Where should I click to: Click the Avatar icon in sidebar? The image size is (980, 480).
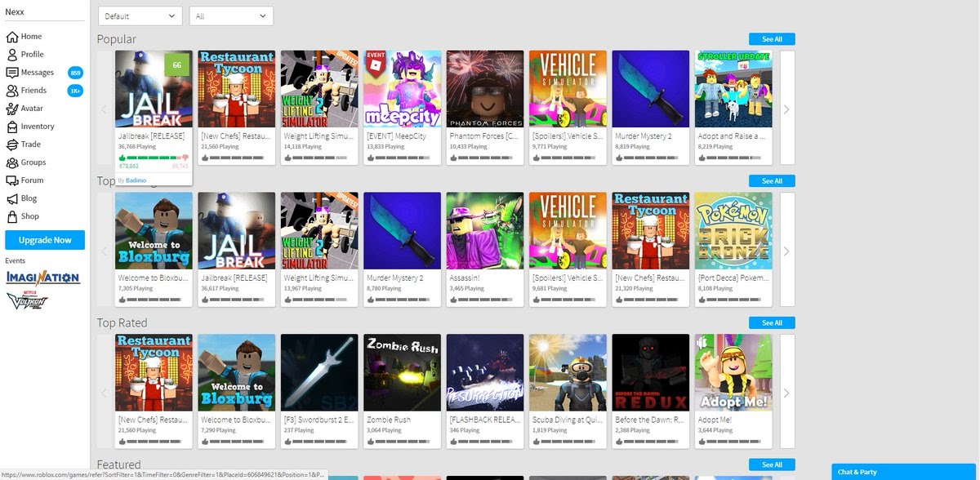tap(12, 109)
